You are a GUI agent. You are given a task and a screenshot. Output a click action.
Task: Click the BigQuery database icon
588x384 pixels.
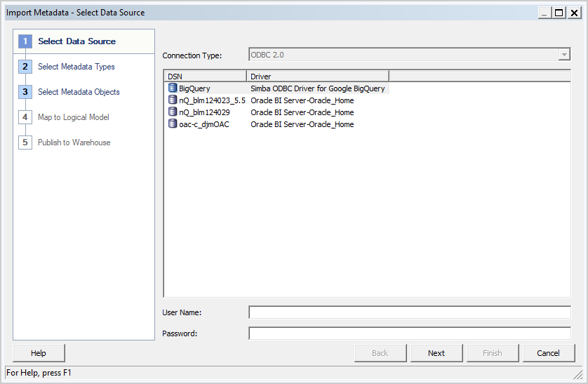[x=173, y=88]
